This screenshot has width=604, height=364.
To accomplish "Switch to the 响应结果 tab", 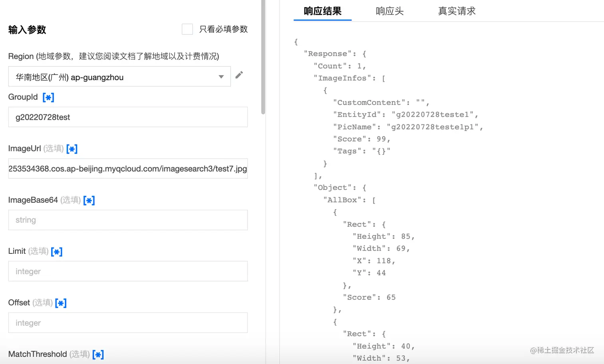I will 323,11.
